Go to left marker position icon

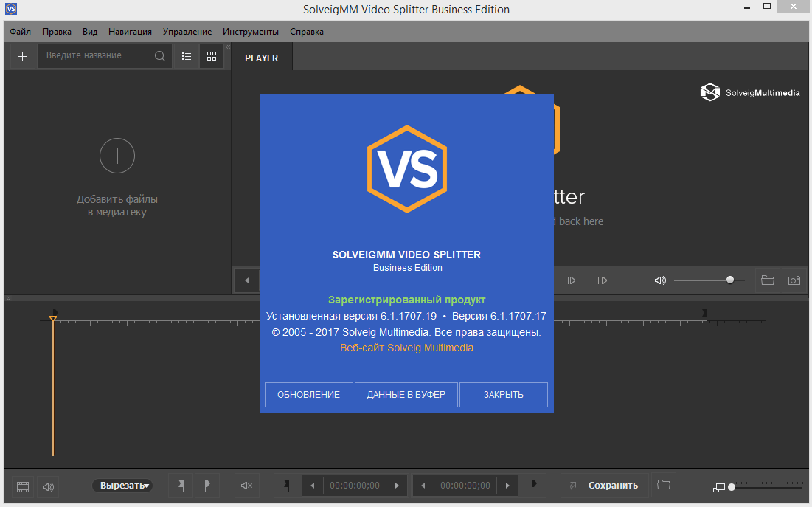[286, 486]
